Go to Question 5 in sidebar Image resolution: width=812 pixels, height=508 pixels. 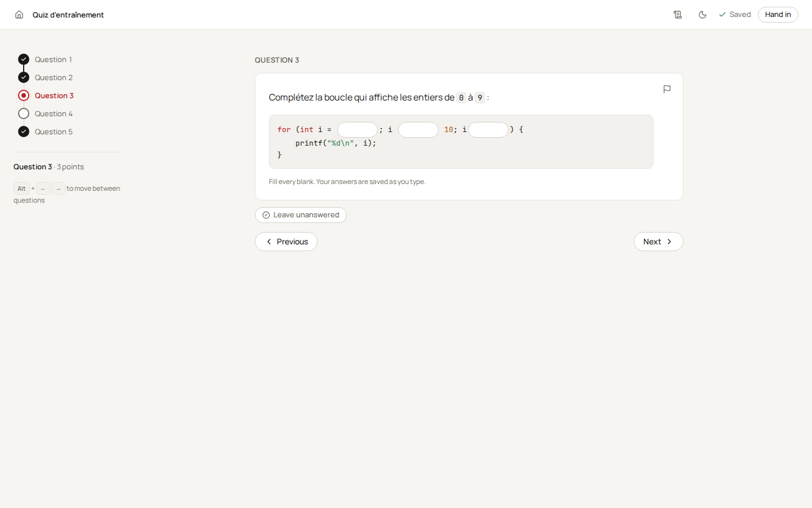click(45, 132)
